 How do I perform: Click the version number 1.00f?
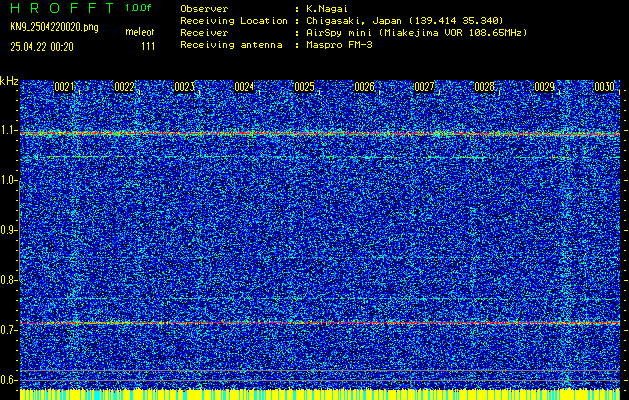[x=138, y=8]
